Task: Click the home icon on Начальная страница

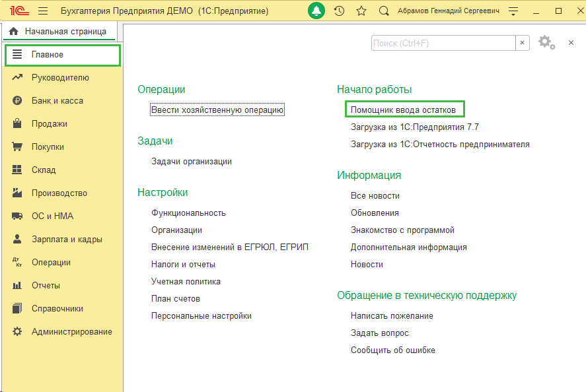Action: click(x=13, y=32)
